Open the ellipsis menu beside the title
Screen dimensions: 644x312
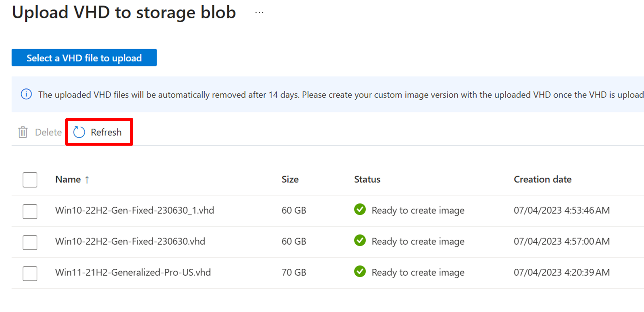click(259, 12)
